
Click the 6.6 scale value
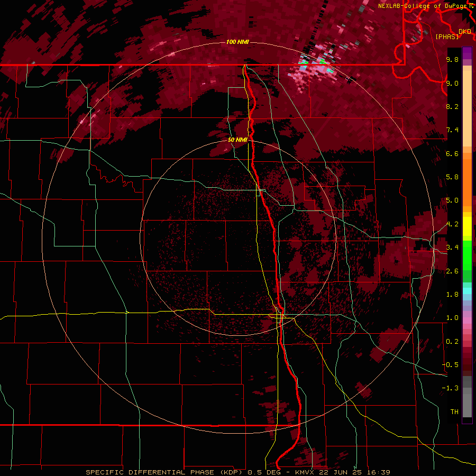point(452,153)
